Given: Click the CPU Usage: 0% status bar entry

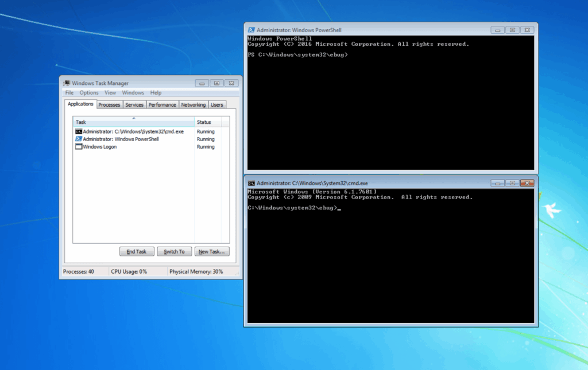Looking at the screenshot, I should (x=129, y=271).
